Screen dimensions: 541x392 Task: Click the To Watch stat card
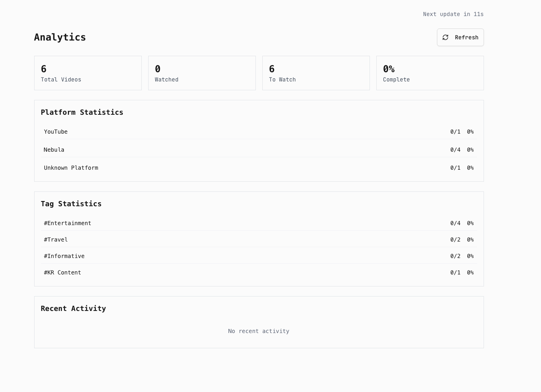pyautogui.click(x=316, y=73)
